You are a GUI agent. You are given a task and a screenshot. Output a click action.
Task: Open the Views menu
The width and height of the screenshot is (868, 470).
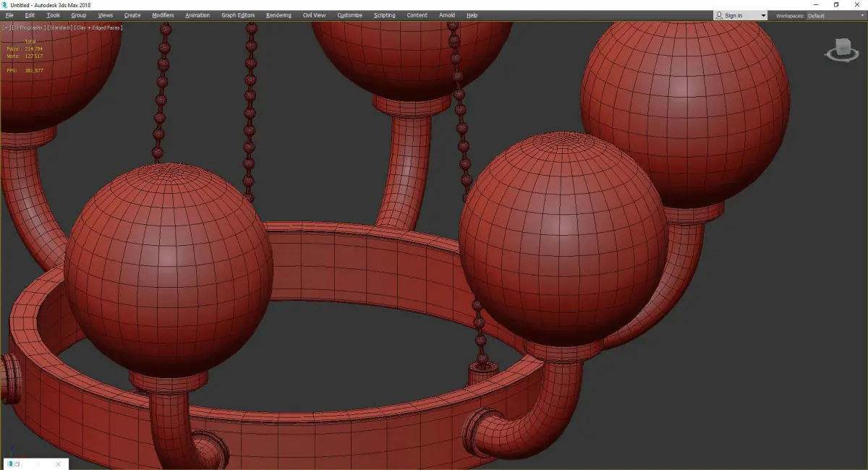[106, 15]
